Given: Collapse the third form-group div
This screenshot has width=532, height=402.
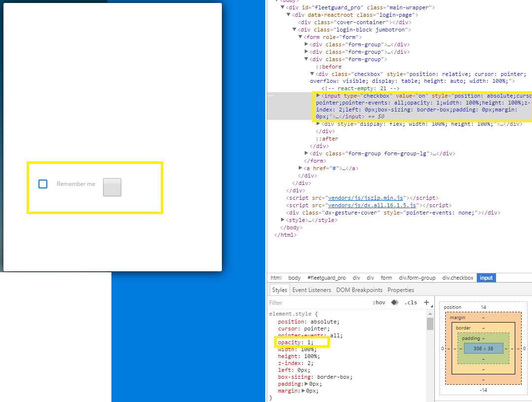Looking at the screenshot, I should pyautogui.click(x=306, y=59).
